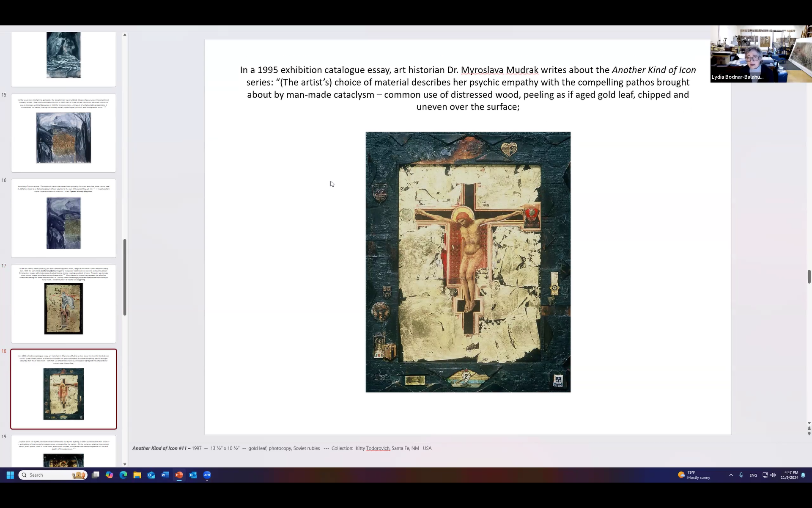Launch Microsoft Word from taskbar
This screenshot has width=812, height=508.
click(x=165, y=475)
